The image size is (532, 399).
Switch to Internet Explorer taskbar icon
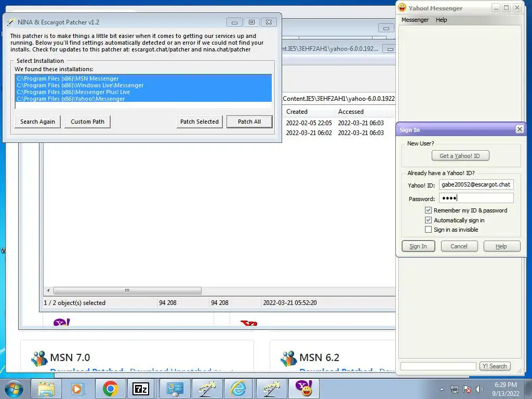click(239, 389)
